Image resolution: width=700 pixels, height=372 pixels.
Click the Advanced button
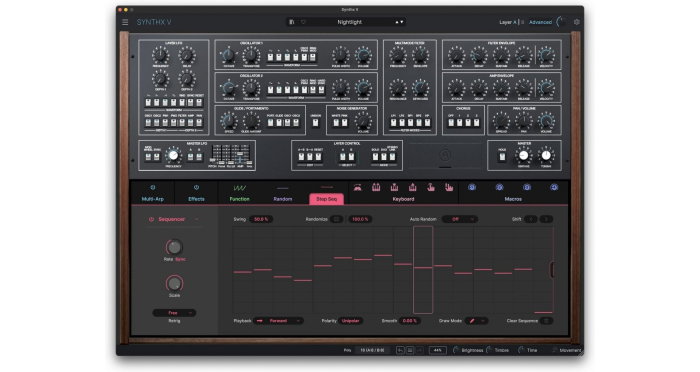click(x=541, y=22)
